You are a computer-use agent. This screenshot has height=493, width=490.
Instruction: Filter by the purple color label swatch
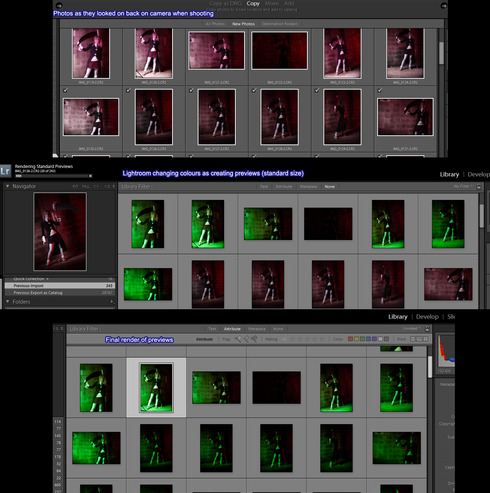[x=374, y=339]
